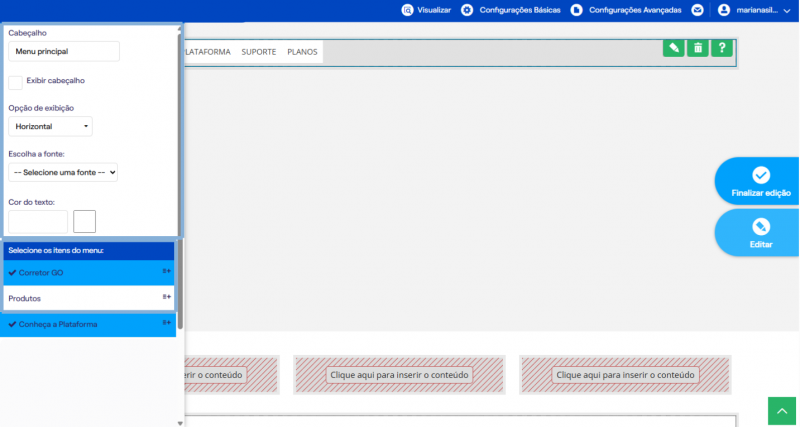
Task: Click the user profile avatar icon
Action: (724, 10)
